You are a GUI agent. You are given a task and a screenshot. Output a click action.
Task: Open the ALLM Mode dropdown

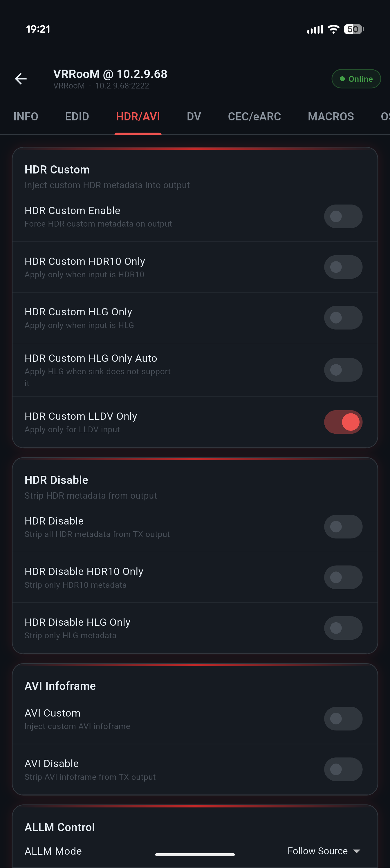tap(324, 851)
